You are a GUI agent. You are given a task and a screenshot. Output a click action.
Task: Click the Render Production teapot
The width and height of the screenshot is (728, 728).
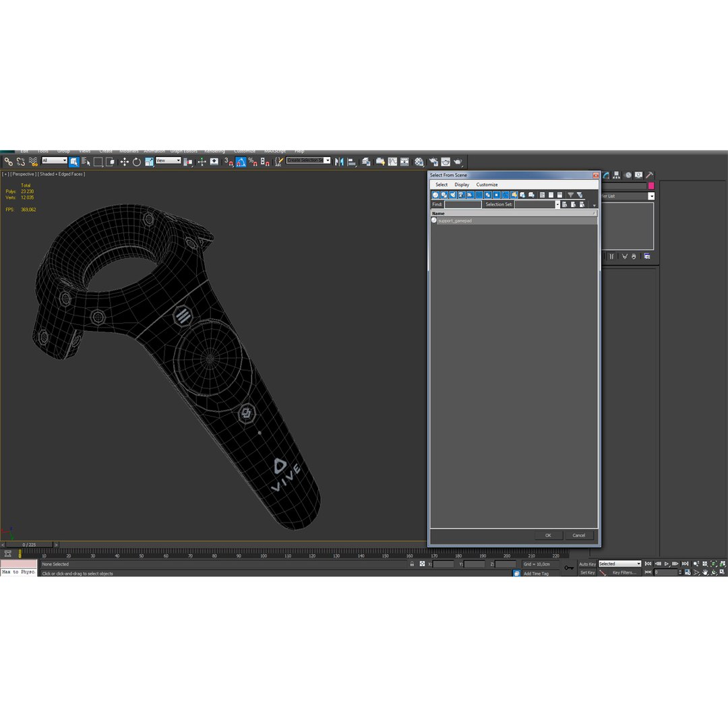[x=458, y=162]
